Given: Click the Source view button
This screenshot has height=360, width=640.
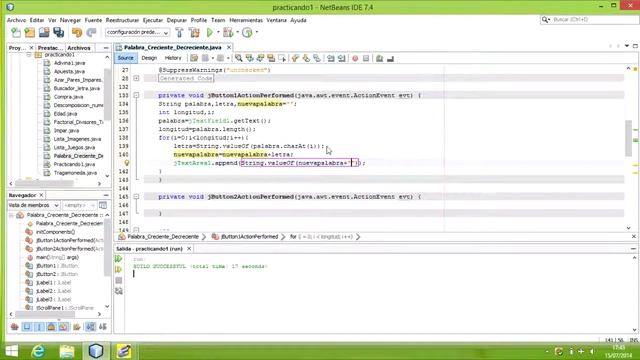Looking at the screenshot, I should (125, 58).
